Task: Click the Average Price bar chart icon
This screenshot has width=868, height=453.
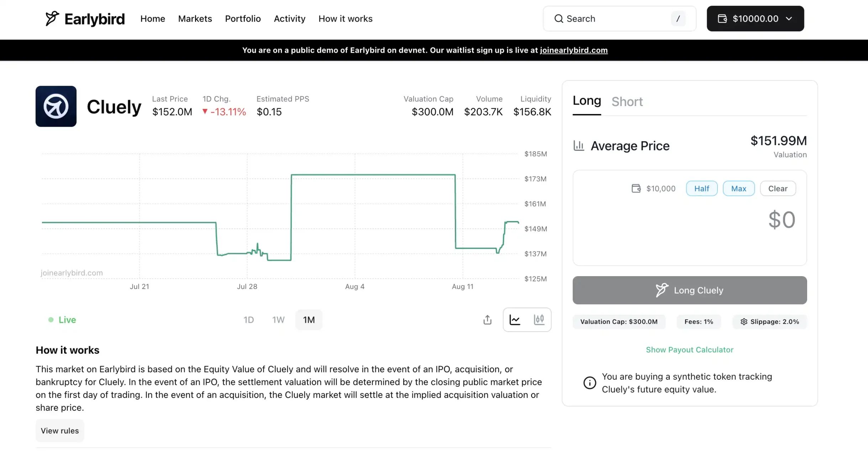Action: [x=579, y=146]
